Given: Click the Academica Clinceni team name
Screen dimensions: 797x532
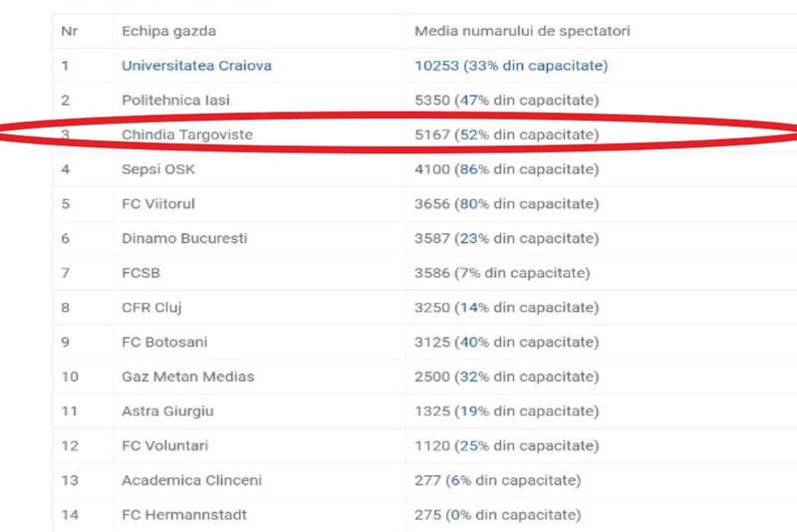Looking at the screenshot, I should pos(191,480).
